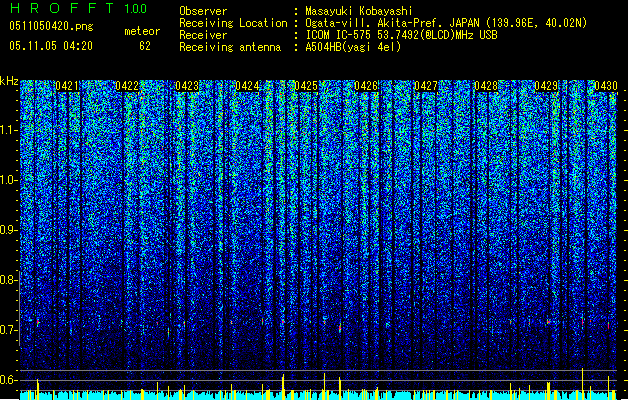Viewport: 629px width, 400px height.
Task: Click the 0429 time marker
Action: pos(546,86)
